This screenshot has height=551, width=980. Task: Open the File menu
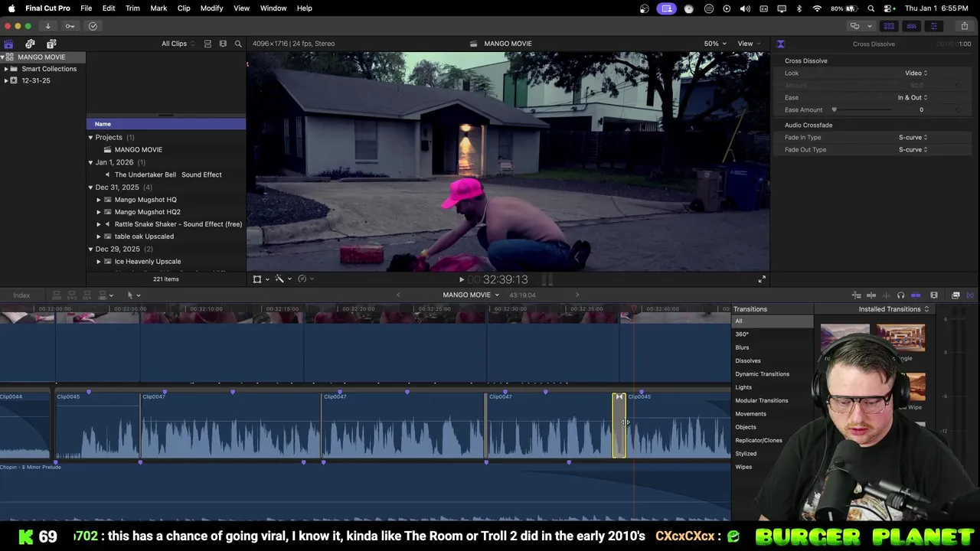pyautogui.click(x=87, y=8)
